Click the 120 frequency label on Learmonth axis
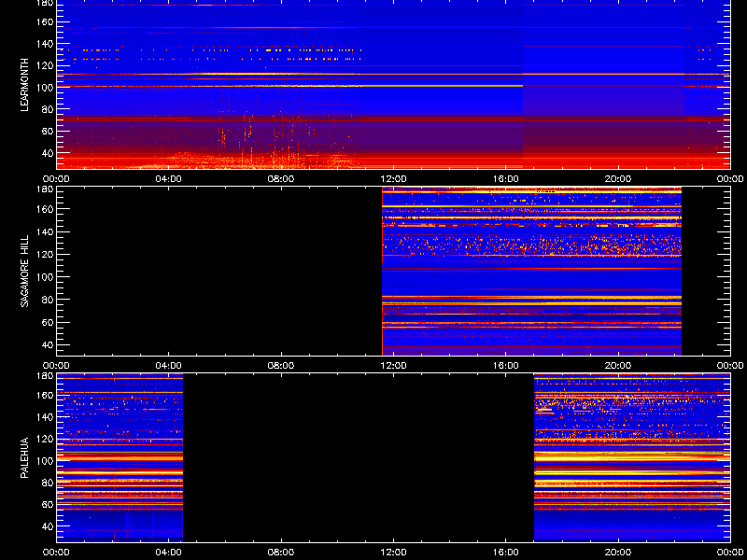This screenshot has height=560, width=747. click(x=44, y=65)
